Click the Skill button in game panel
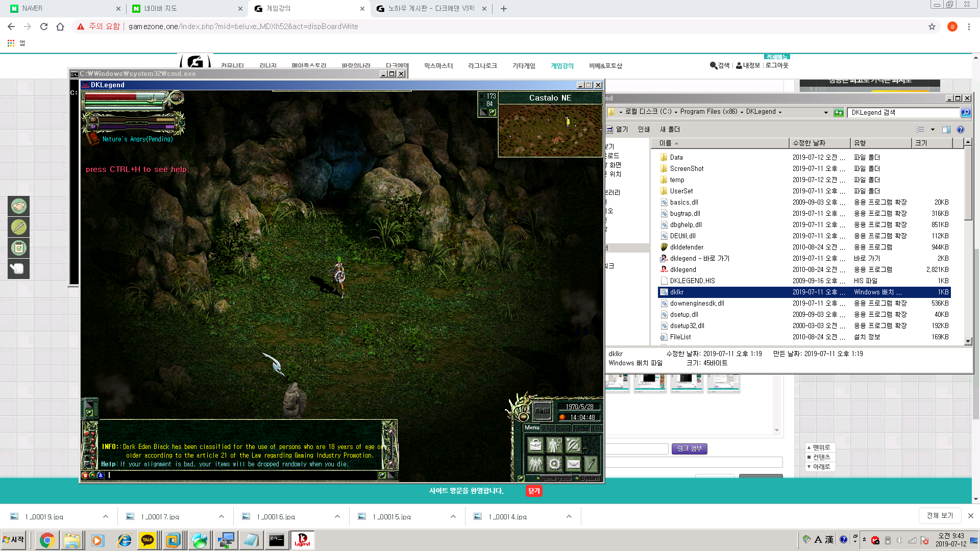The image size is (980, 551). click(x=542, y=410)
